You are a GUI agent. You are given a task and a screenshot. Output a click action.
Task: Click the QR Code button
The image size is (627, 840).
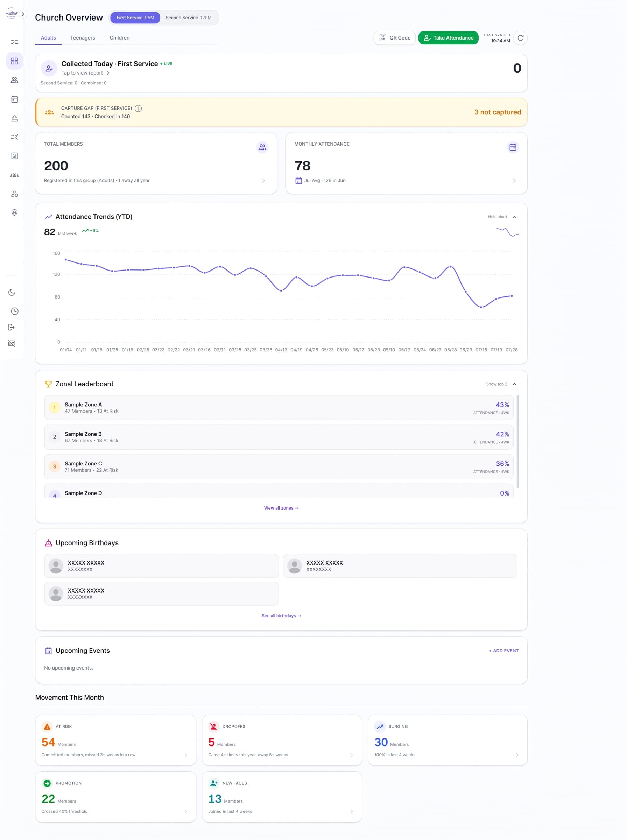(394, 38)
